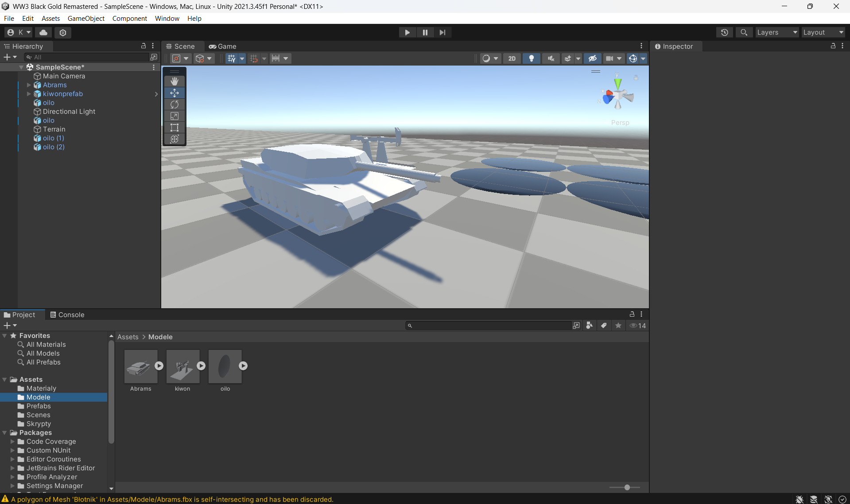Open Gizmos dropdown arrow
Screen dimensions: 850x504
point(643,58)
